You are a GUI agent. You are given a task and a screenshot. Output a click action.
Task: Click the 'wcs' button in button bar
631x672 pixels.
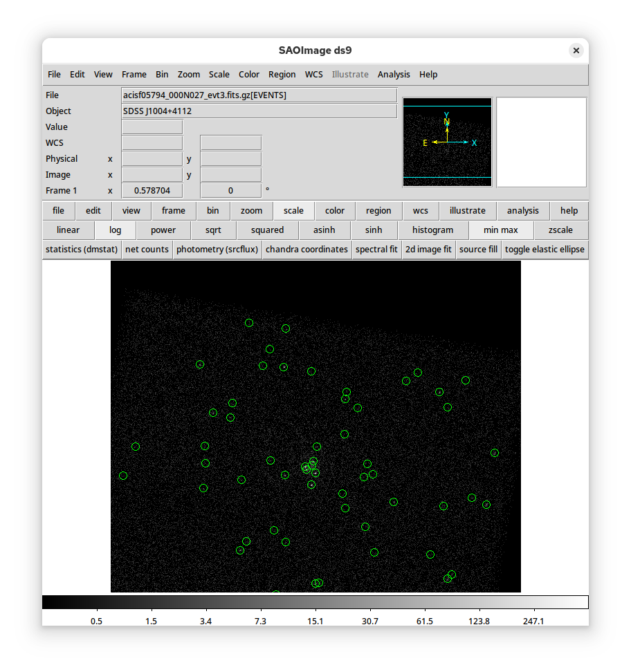click(421, 211)
